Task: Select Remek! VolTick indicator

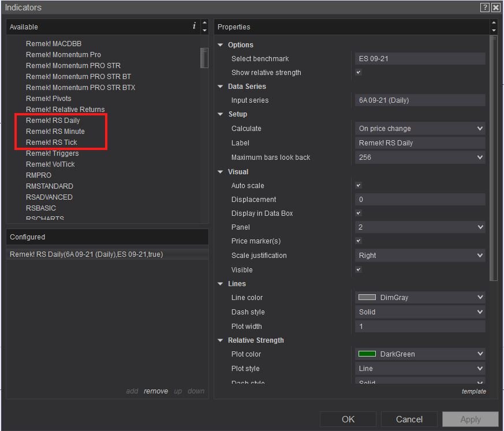Action: pyautogui.click(x=50, y=164)
